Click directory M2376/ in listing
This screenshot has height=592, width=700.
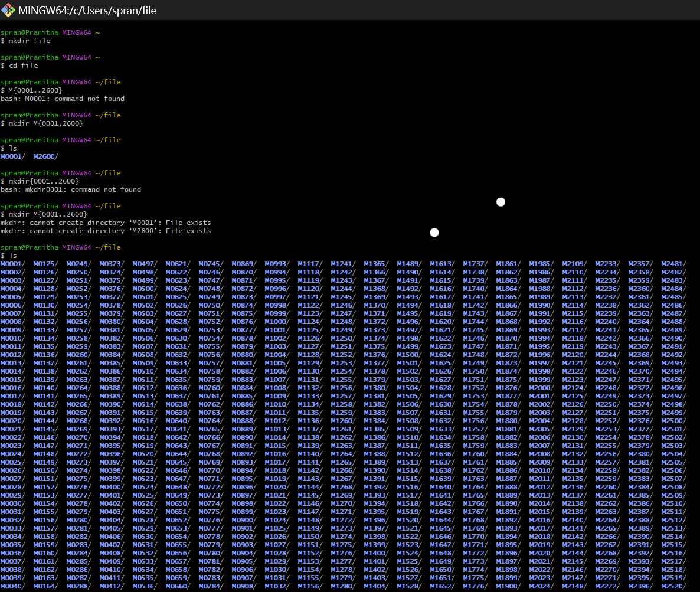click(640, 421)
